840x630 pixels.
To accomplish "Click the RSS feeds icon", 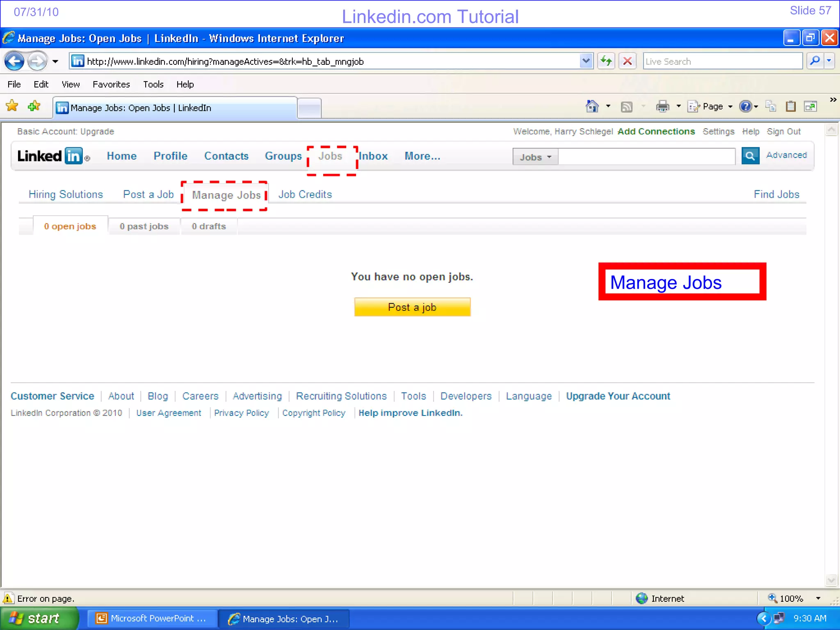I will pos(626,107).
